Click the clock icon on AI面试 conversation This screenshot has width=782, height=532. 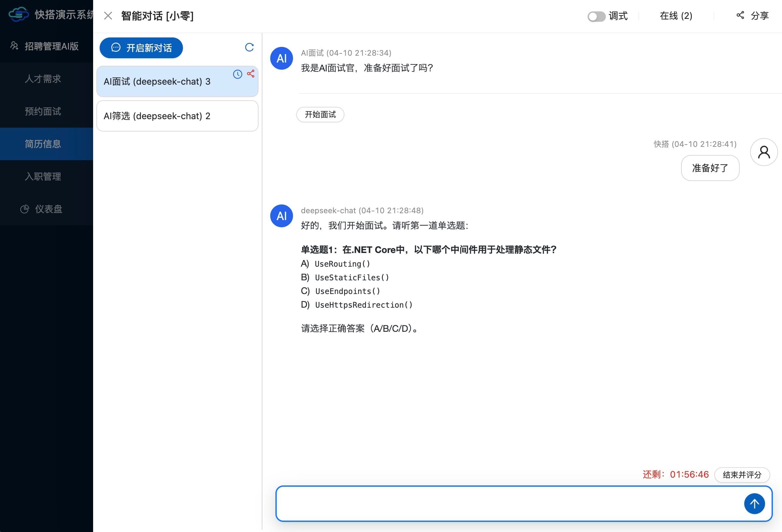pos(238,74)
